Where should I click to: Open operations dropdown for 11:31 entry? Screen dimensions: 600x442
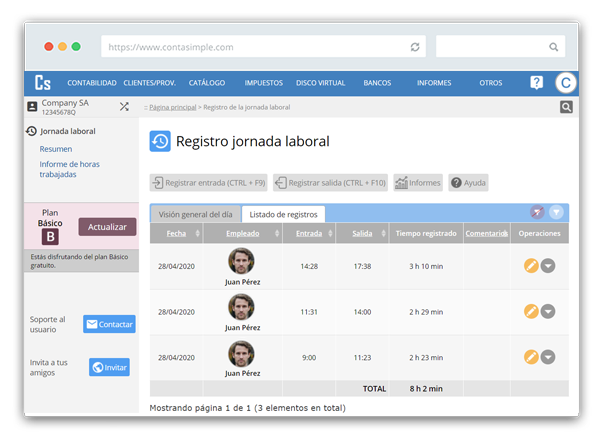(548, 311)
